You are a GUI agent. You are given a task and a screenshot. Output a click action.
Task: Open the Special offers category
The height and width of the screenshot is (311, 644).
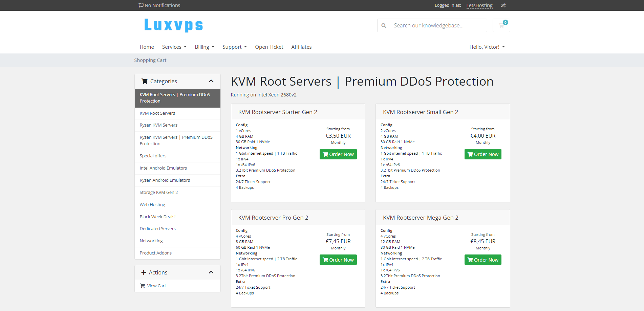click(177, 156)
